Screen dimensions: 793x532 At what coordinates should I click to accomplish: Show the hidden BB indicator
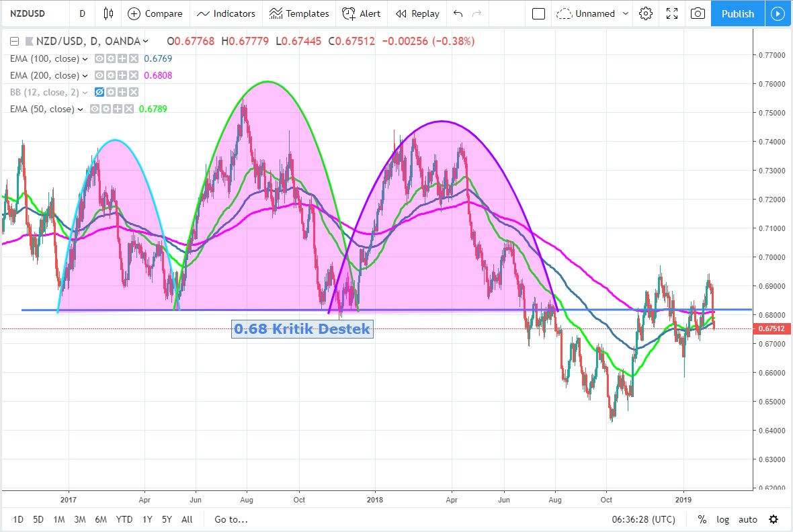pos(100,93)
